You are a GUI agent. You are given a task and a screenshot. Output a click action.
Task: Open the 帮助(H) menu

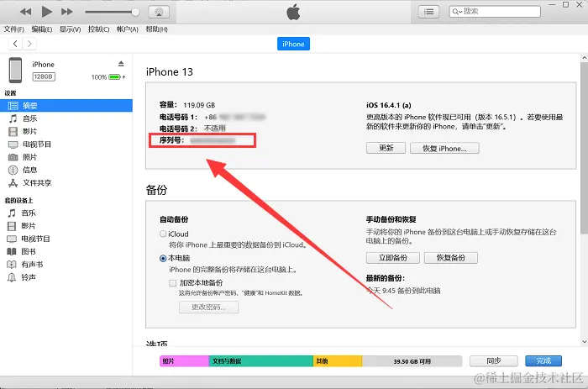pyautogui.click(x=156, y=29)
